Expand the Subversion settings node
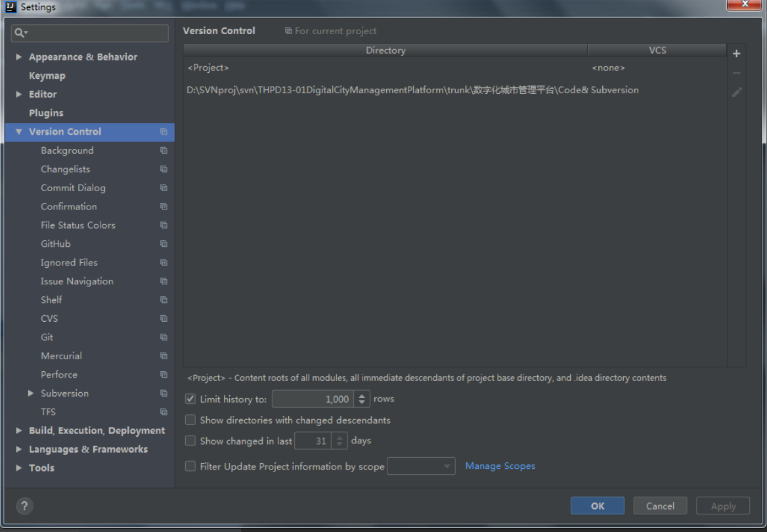The height and width of the screenshot is (532, 767). (x=30, y=393)
